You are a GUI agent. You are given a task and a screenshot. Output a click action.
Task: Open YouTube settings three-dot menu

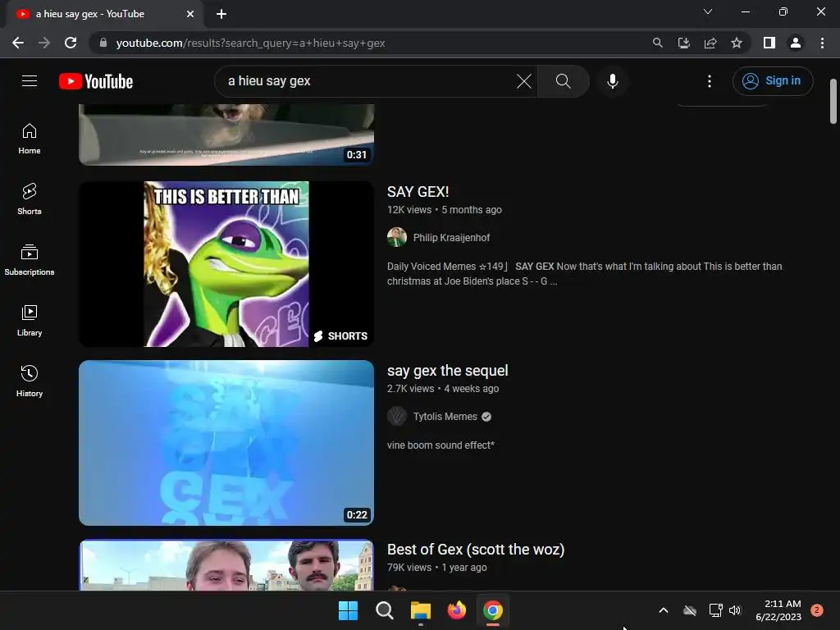click(710, 81)
